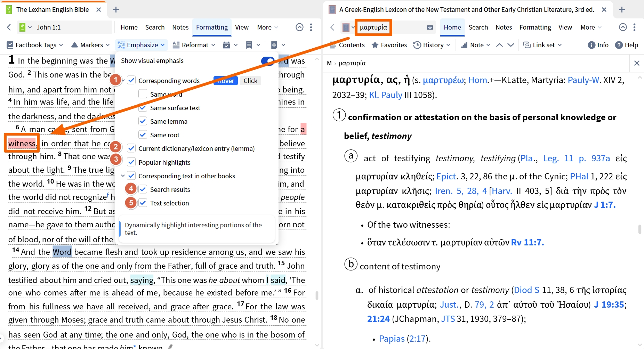Open the Search tab in the lexicon panel
Image resolution: width=644 pixels, height=349 pixels.
478,27
